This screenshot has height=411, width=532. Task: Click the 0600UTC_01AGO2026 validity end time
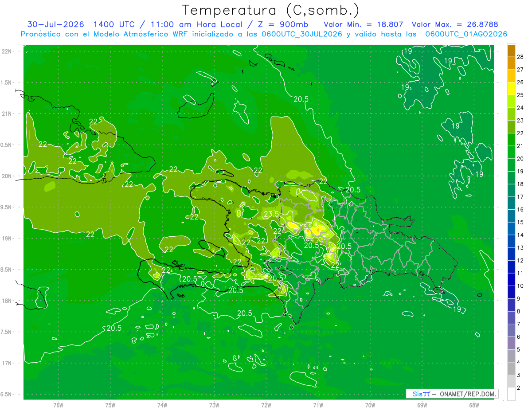pyautogui.click(x=466, y=34)
